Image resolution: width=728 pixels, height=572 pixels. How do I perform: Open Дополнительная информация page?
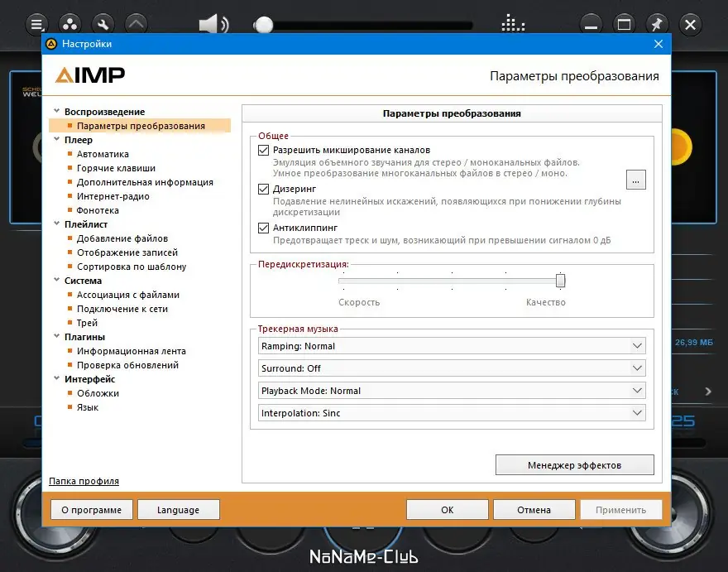click(x=145, y=182)
